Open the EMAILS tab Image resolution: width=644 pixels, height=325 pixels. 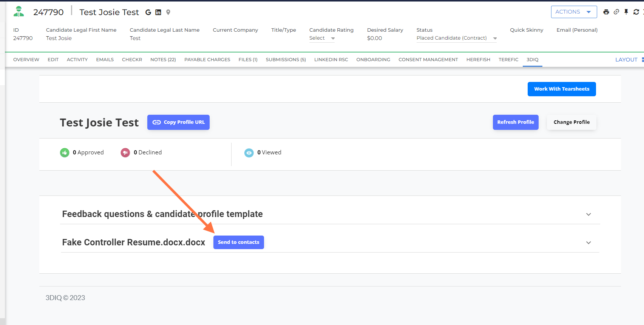[105, 60]
